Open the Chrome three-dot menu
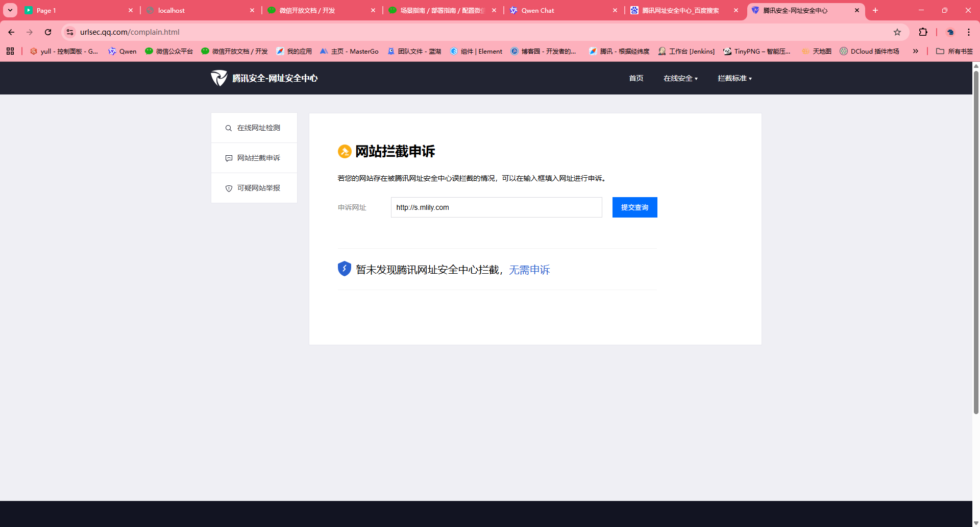980x527 pixels. [x=969, y=32]
